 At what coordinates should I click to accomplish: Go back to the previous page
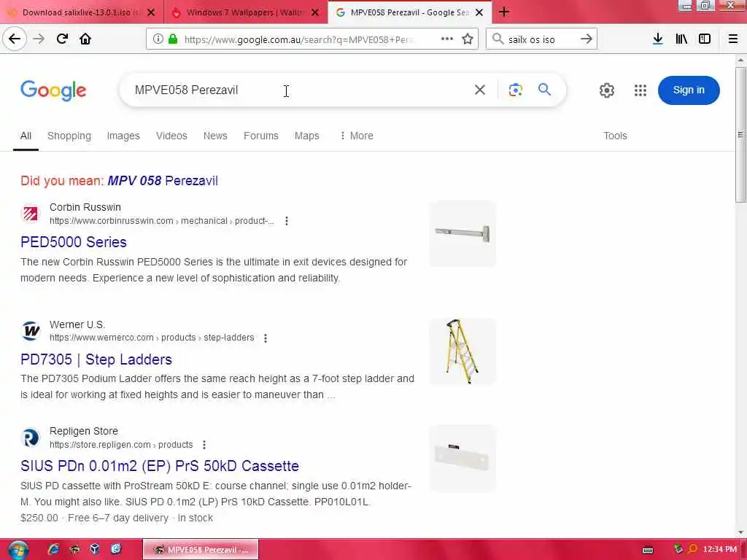pyautogui.click(x=15, y=39)
